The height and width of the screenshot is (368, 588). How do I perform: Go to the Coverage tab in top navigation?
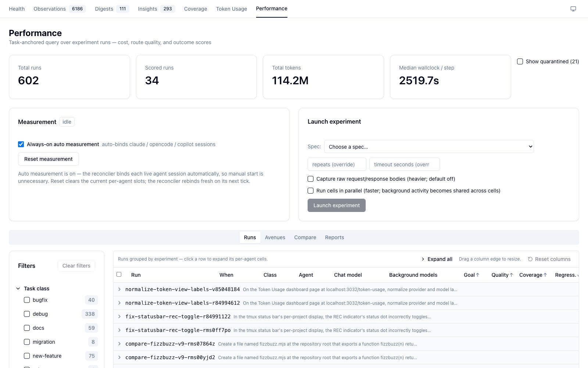[196, 9]
